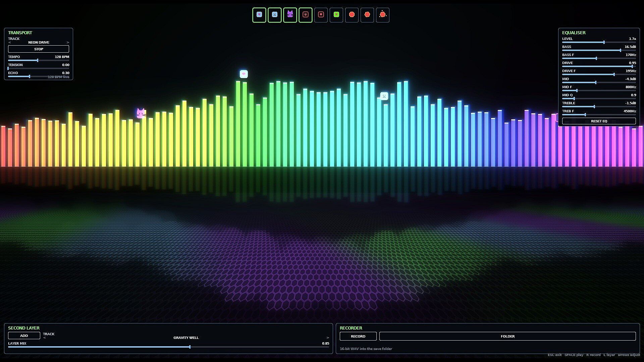This screenshot has height=362, width=644.
Task: Adjust the LEVEL slider in Equaliser
Action: [x=599, y=42]
